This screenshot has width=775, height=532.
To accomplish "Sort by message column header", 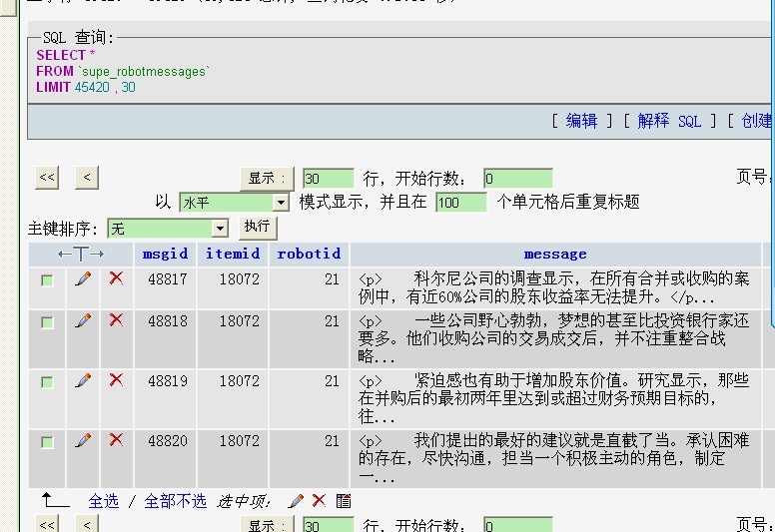I will [x=555, y=254].
